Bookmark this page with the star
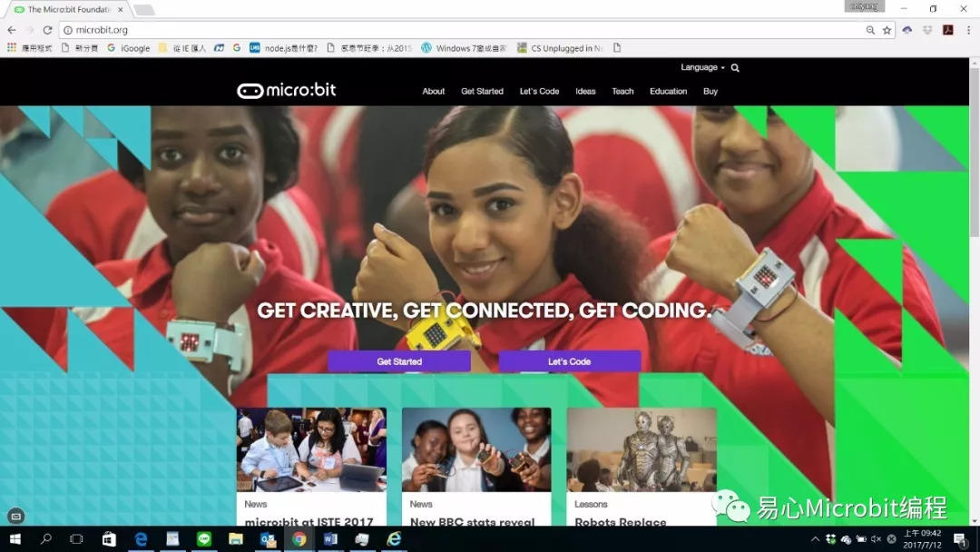980x552 pixels. [x=887, y=30]
